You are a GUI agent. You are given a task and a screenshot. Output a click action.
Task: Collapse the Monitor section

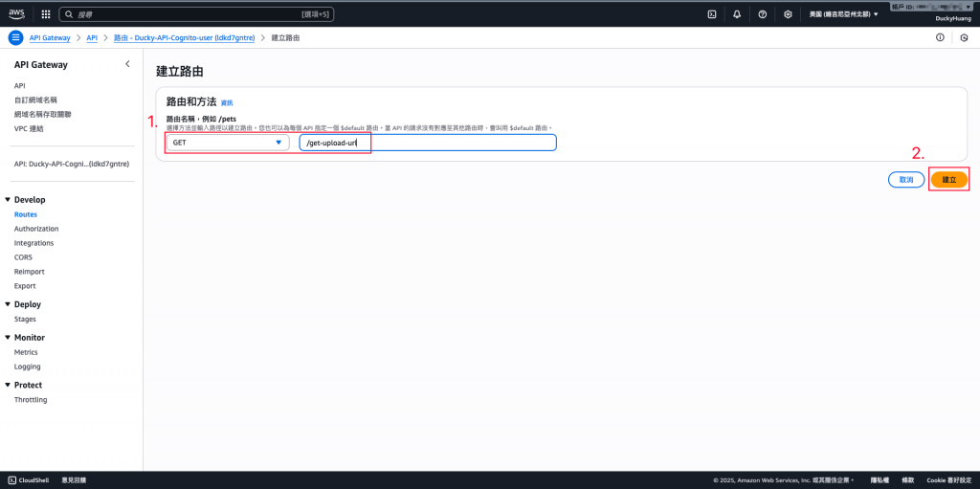click(8, 338)
